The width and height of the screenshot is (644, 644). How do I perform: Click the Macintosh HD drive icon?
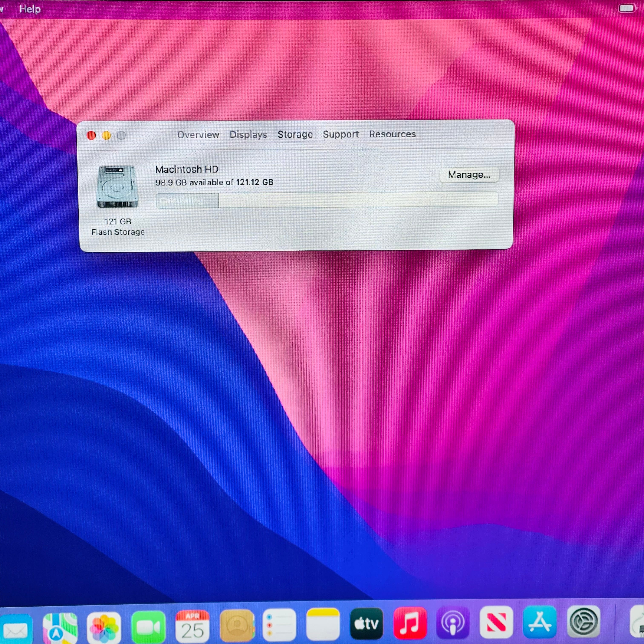click(x=117, y=187)
